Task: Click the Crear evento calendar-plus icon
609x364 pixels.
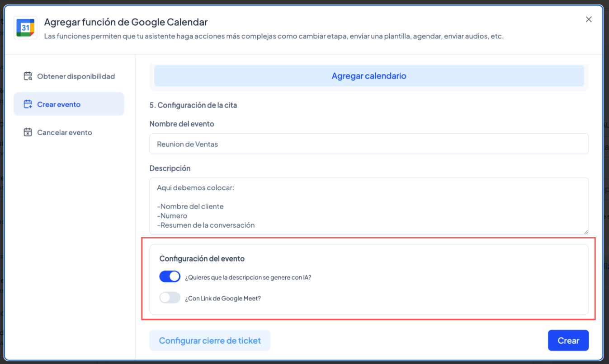Action: [x=28, y=104]
